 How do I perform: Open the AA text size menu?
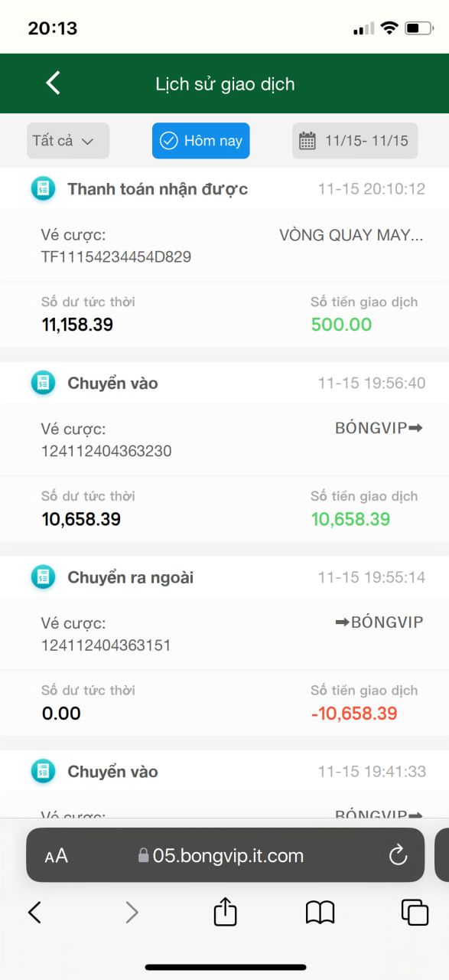56,856
